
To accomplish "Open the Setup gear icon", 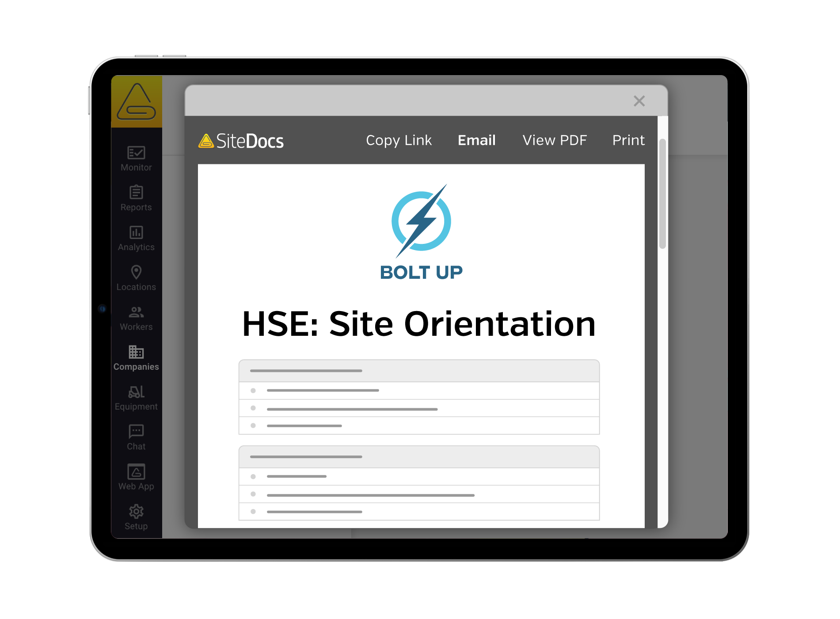I will coord(136,512).
